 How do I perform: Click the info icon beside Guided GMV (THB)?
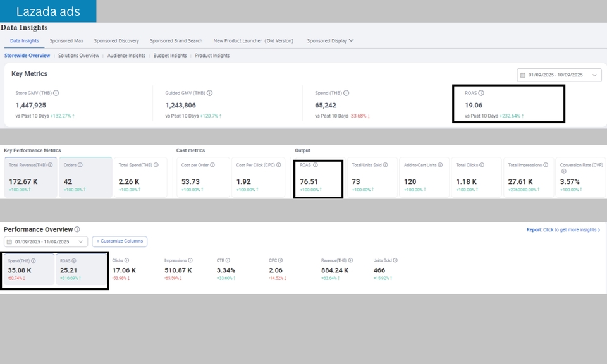click(209, 94)
